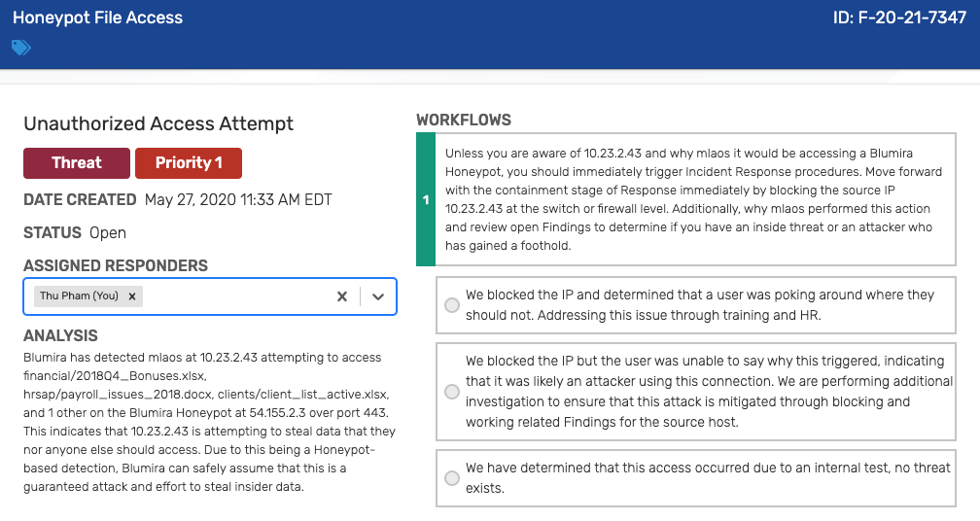The height and width of the screenshot is (521, 980).
Task: Select 'likely an attacker' workflow option
Action: tap(452, 392)
